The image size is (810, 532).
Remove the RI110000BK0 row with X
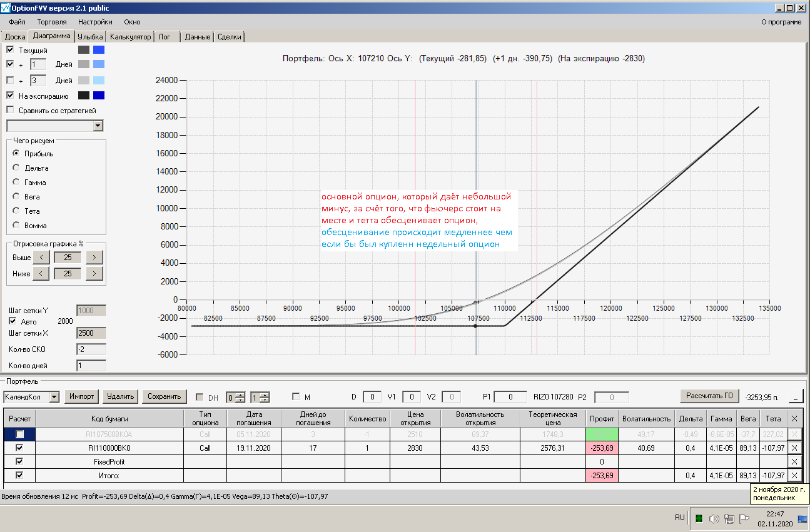coord(794,448)
